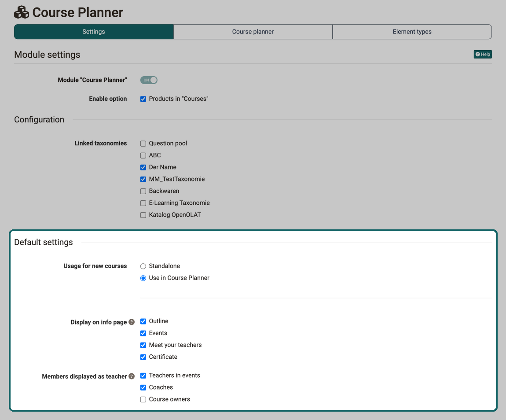Uncheck the Certificate display option
This screenshot has height=420, width=506.
(143, 357)
